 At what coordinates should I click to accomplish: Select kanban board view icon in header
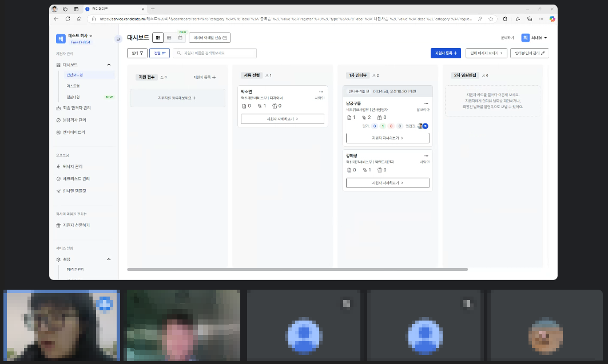coord(158,38)
